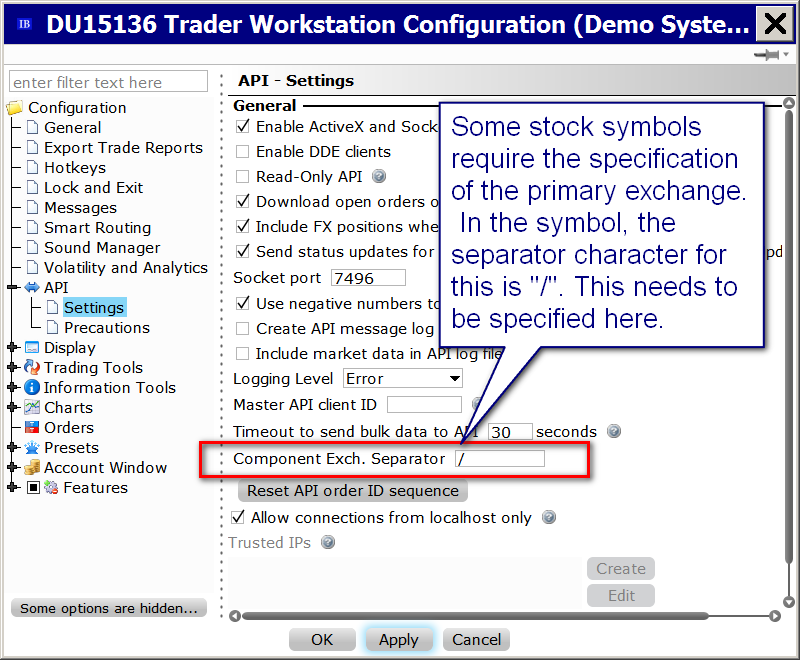Click the Charts icon
This screenshot has height=660, width=800.
(32, 407)
